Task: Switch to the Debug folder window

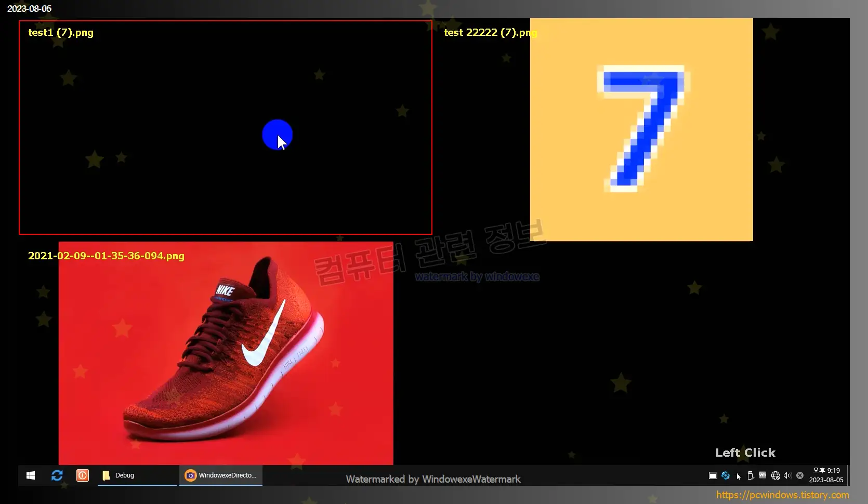Action: (137, 475)
